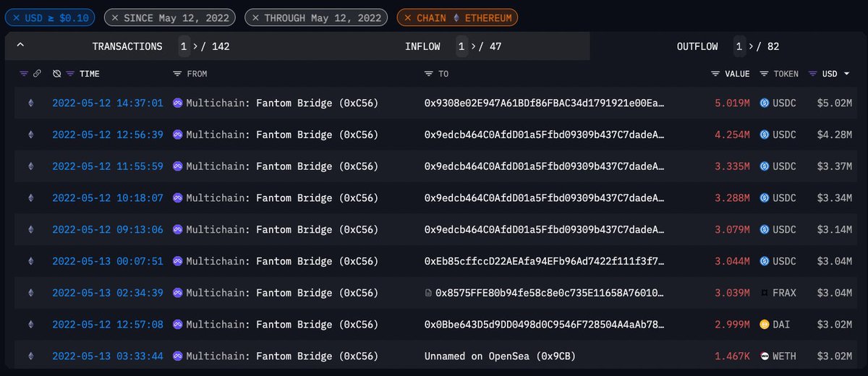Viewport: 868px width, 376px height.
Task: Open the VALUE column filter
Action: coord(715,74)
